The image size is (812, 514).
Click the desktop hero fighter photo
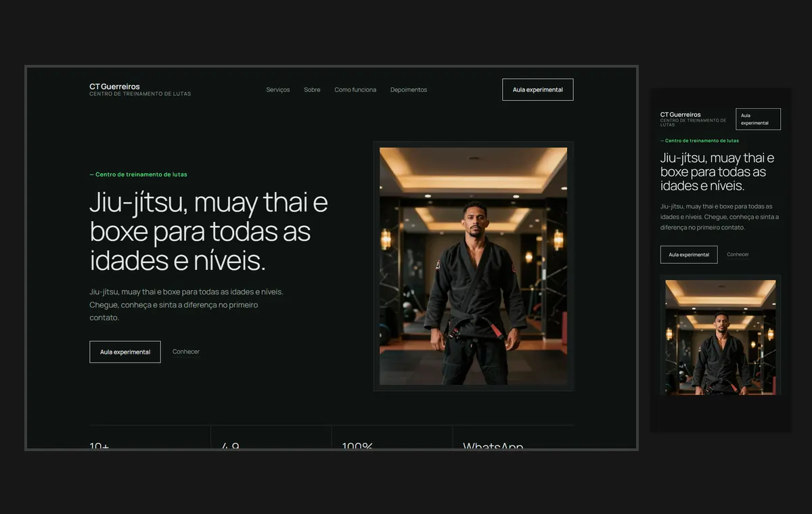473,266
